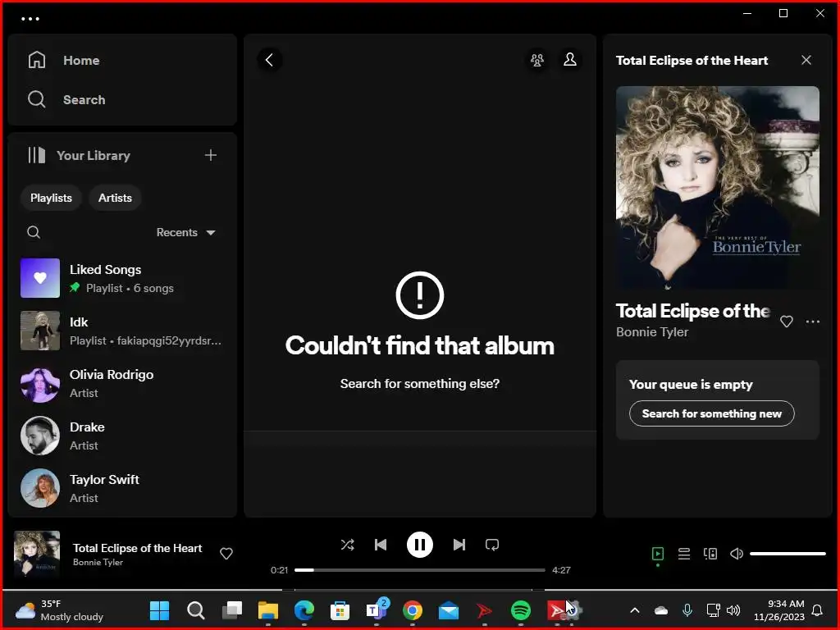Filter library by Playlists

[51, 198]
